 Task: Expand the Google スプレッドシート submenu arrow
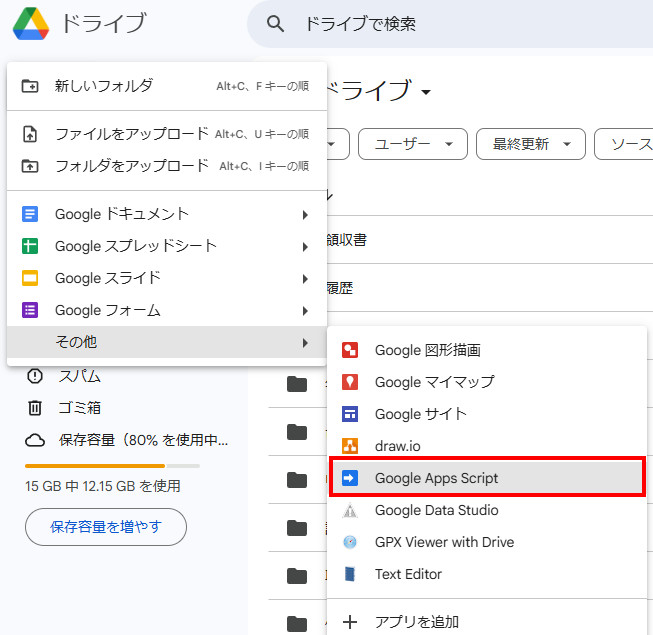(x=305, y=247)
